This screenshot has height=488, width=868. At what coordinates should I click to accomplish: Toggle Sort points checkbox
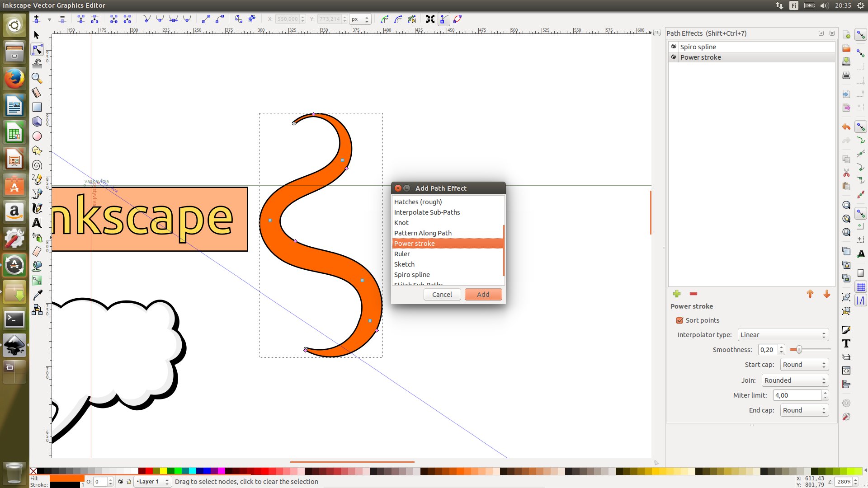(x=679, y=320)
